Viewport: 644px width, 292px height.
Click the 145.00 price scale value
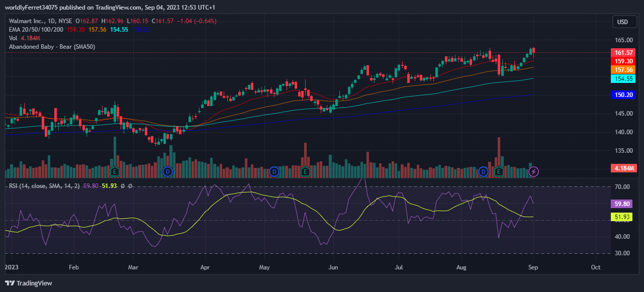[623, 114]
